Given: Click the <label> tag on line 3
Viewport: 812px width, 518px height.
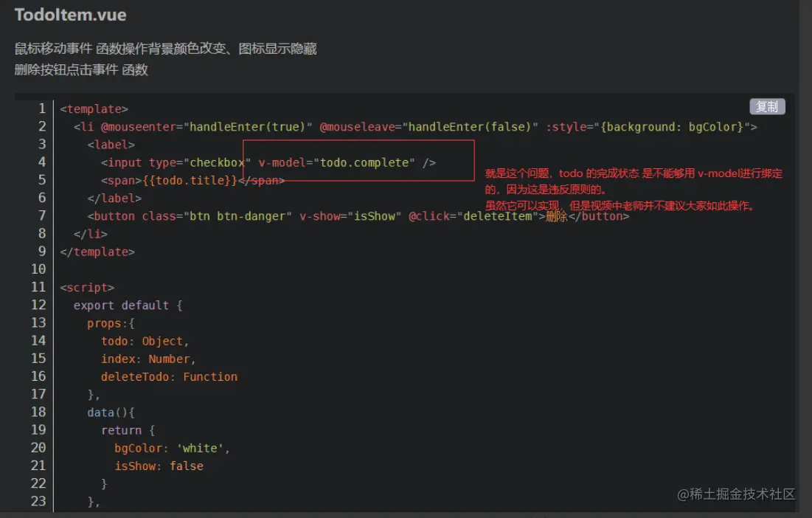Looking at the screenshot, I should 111,145.
